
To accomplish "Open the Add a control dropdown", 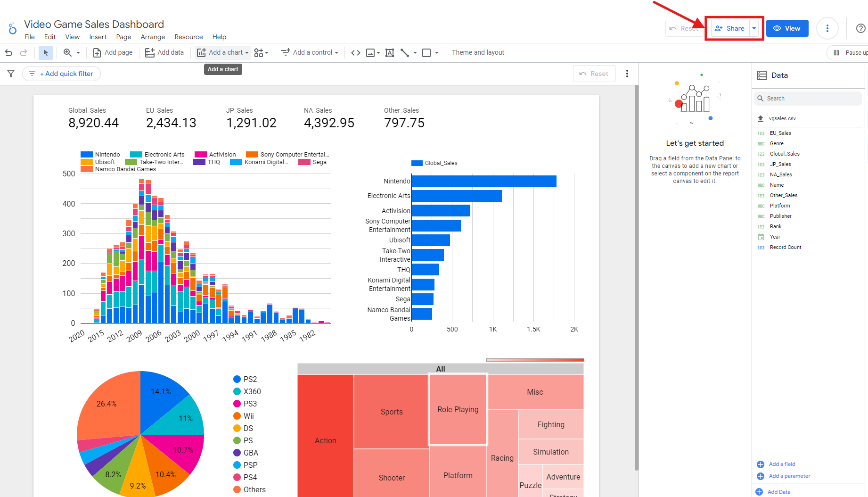I will click(x=310, y=53).
